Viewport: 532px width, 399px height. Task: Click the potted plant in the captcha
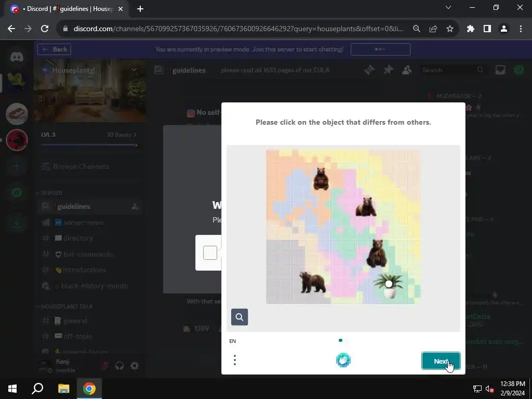click(x=389, y=285)
